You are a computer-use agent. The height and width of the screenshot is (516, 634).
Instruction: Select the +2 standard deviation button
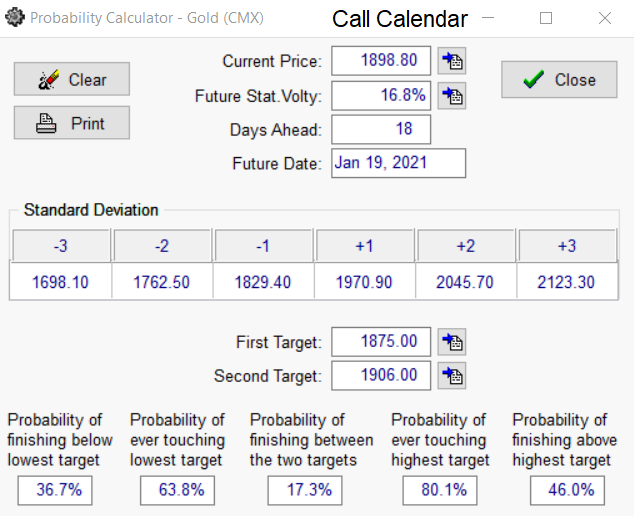point(466,246)
